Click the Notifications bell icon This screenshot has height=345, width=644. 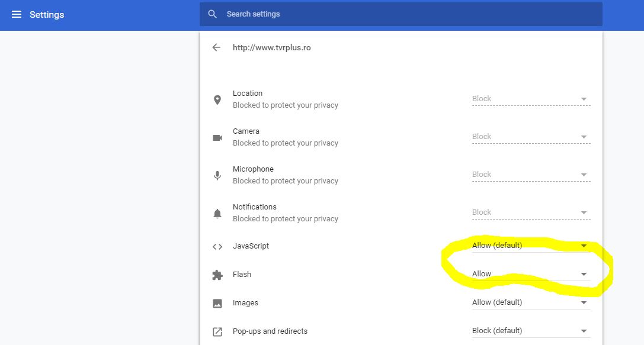[217, 212]
